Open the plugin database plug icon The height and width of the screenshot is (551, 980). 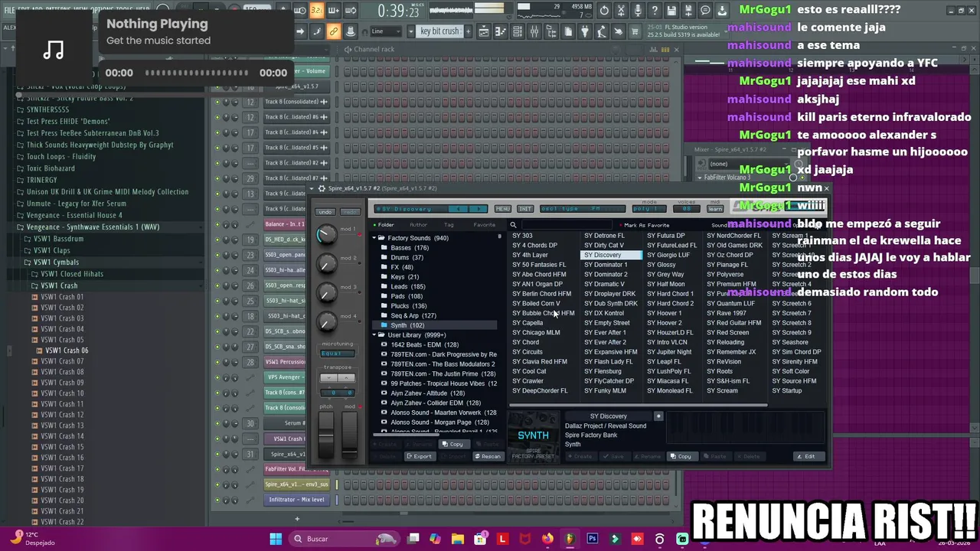point(585,31)
